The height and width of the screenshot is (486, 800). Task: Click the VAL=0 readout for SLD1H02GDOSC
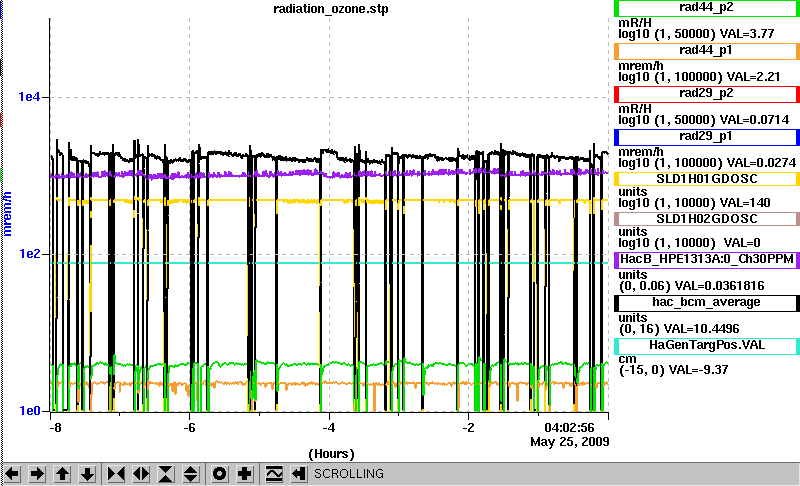click(x=742, y=243)
